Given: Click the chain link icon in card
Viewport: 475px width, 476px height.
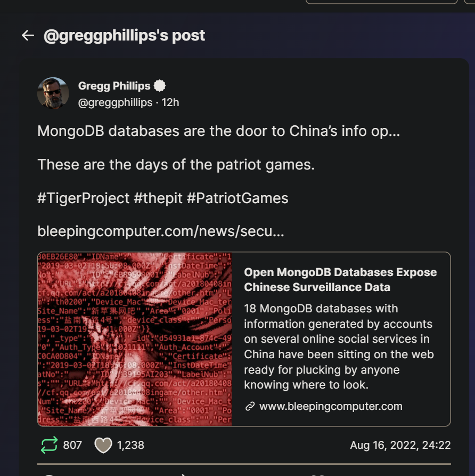Looking at the screenshot, I should [250, 407].
